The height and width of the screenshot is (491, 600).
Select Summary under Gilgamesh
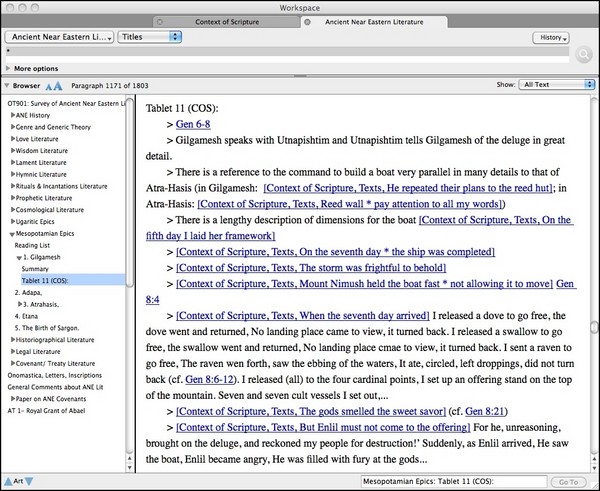point(35,269)
